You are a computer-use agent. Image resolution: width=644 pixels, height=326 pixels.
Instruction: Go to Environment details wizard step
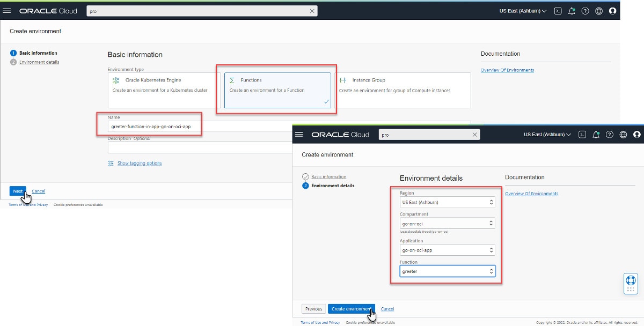point(39,62)
